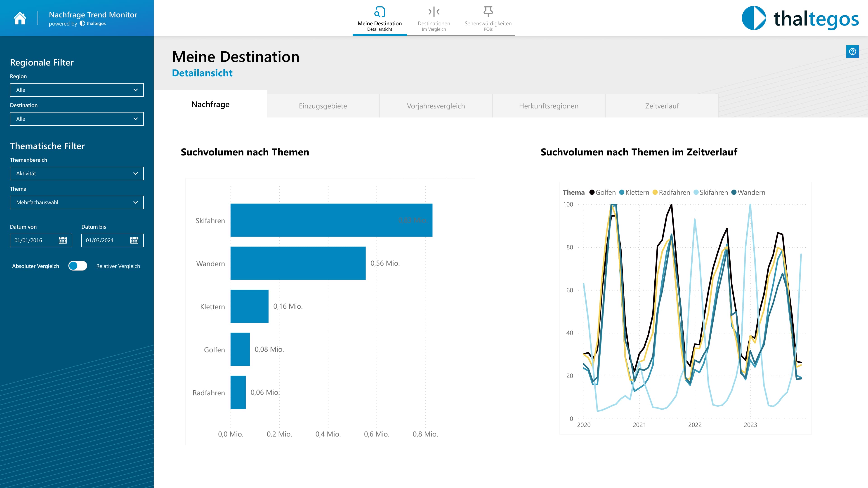Select the Wandern legend marker
This screenshot has height=488, width=868.
point(734,192)
